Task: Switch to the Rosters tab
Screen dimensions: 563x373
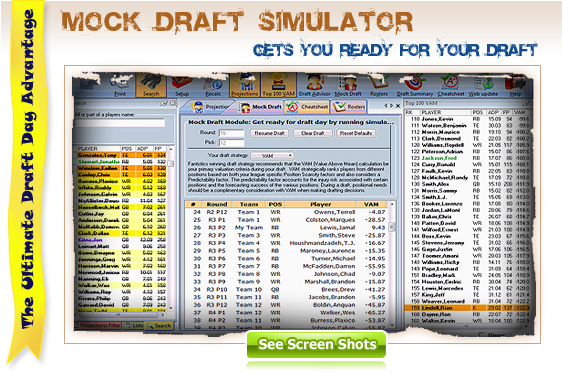Action: (349, 107)
